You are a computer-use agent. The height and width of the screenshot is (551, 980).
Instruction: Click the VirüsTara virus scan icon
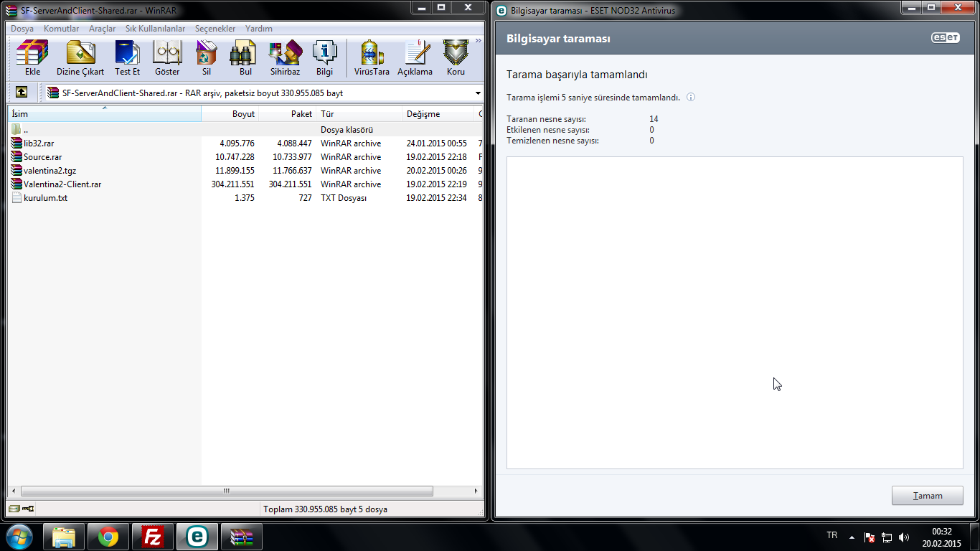[372, 58]
